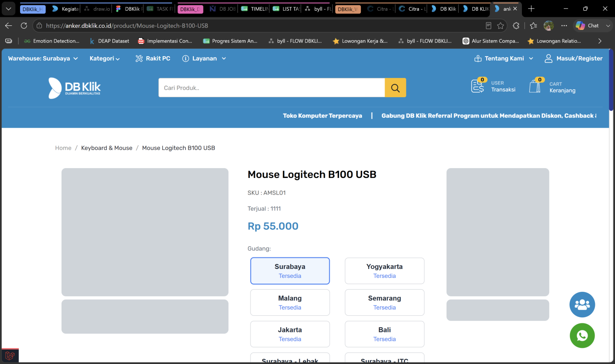Expand the Tentang Kami dropdown
The width and height of the screenshot is (615, 364).
pos(504,59)
